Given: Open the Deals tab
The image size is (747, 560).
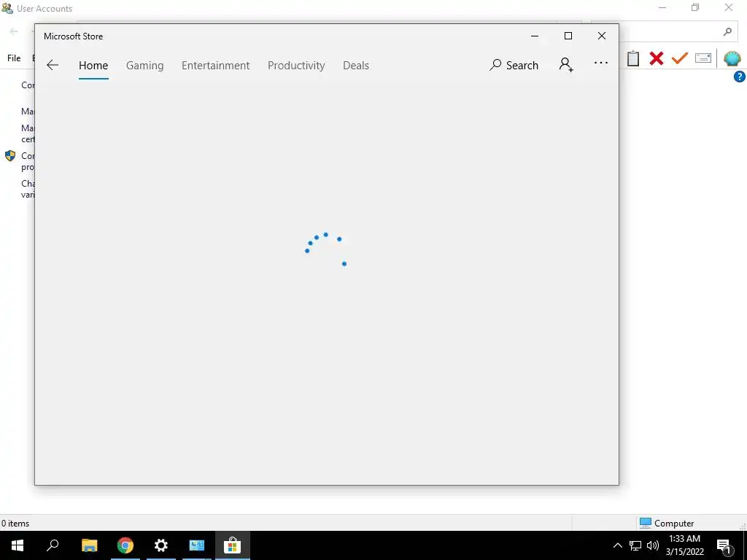Looking at the screenshot, I should pos(356,65).
